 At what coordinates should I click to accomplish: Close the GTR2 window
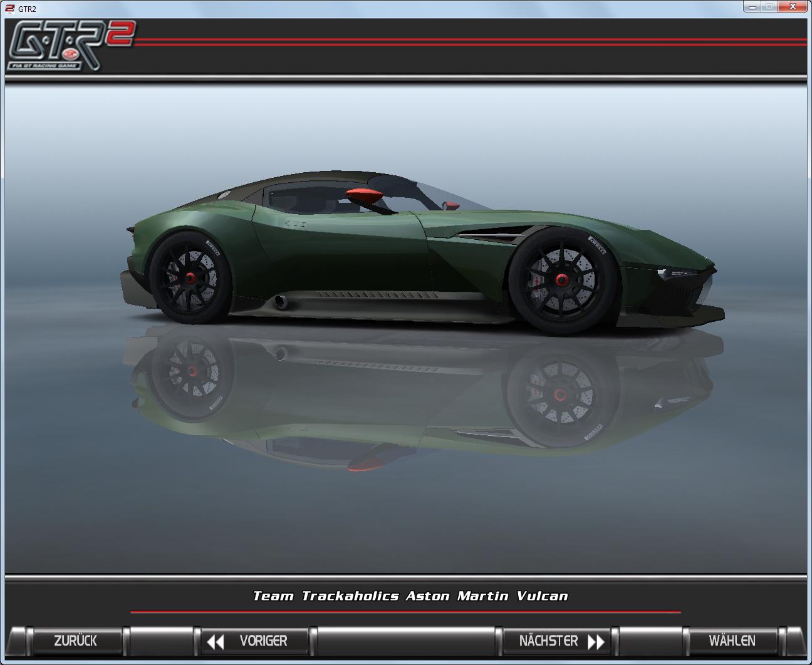pos(793,6)
